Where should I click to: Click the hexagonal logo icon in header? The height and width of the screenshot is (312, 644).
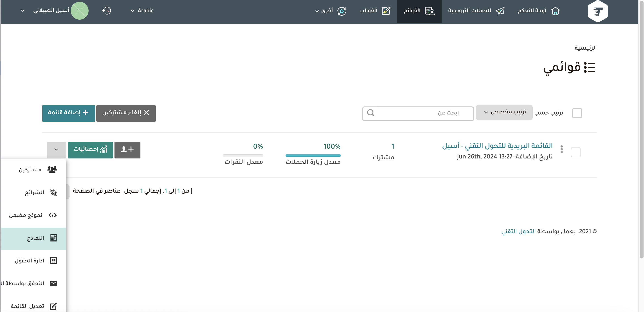(597, 11)
